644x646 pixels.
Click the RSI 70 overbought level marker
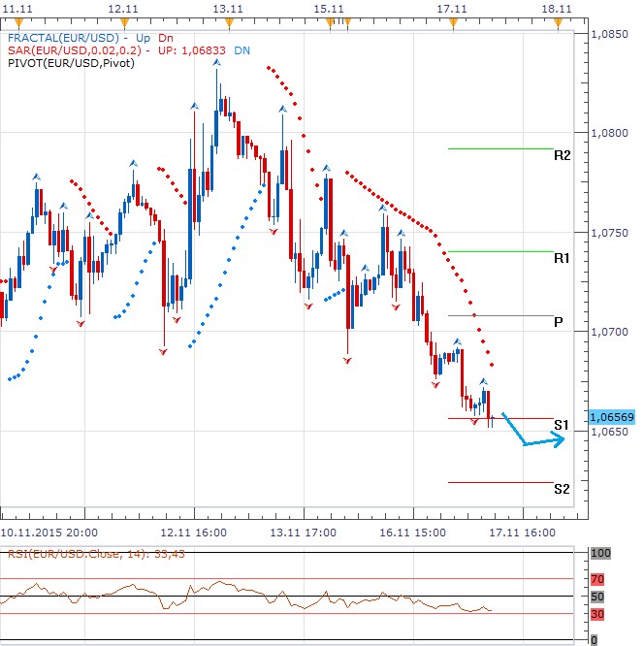[599, 579]
